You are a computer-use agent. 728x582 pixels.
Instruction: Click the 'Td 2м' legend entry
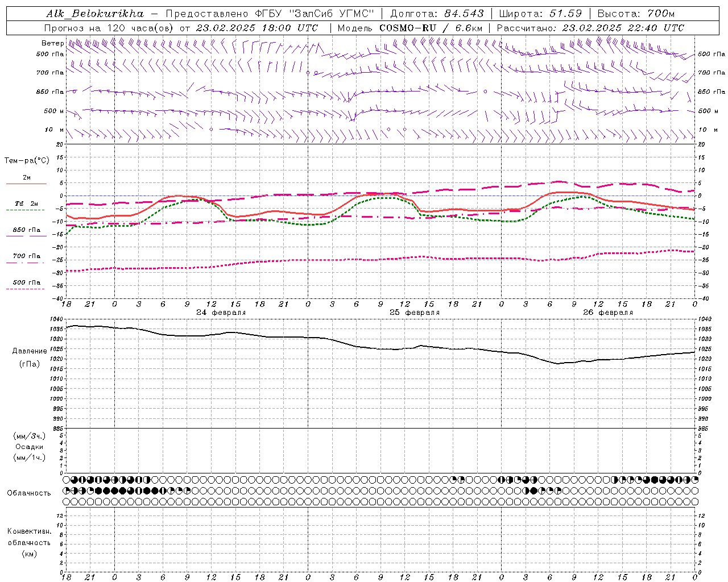(27, 203)
